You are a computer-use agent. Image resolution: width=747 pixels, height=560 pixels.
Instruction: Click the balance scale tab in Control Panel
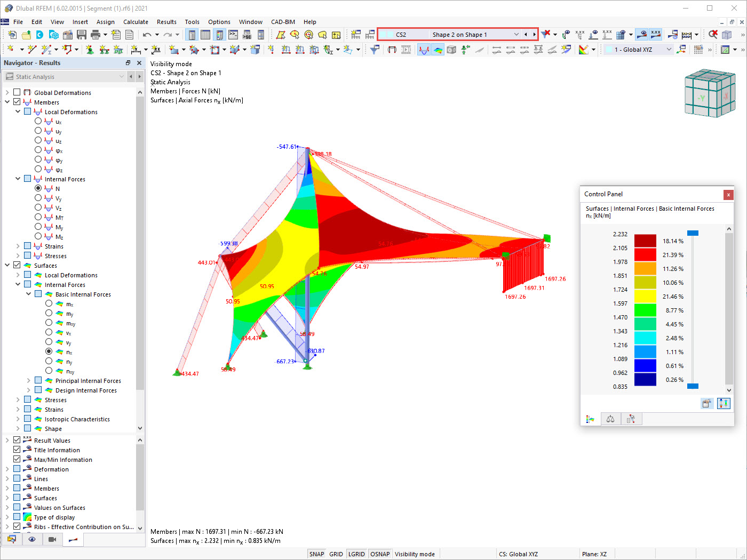point(610,419)
